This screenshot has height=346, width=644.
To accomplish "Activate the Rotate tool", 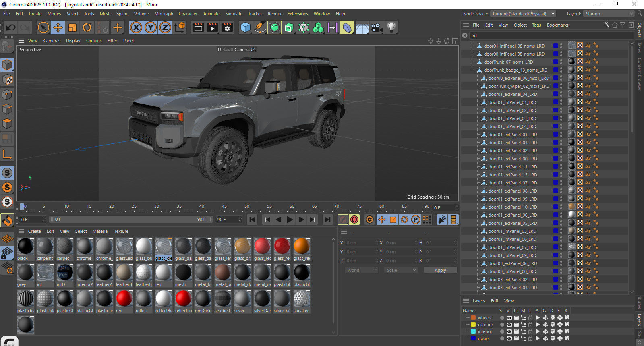I will 87,27.
